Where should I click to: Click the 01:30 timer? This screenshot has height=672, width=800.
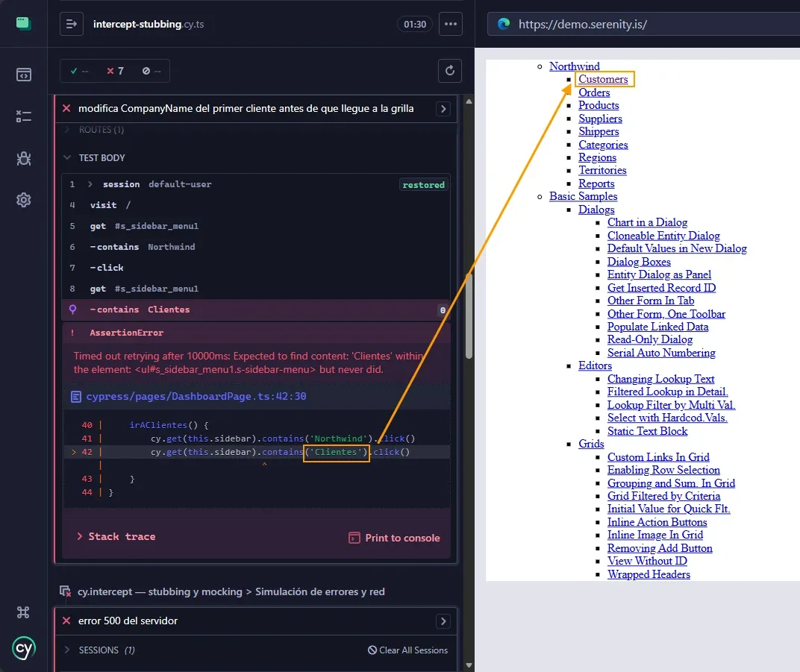tap(415, 24)
